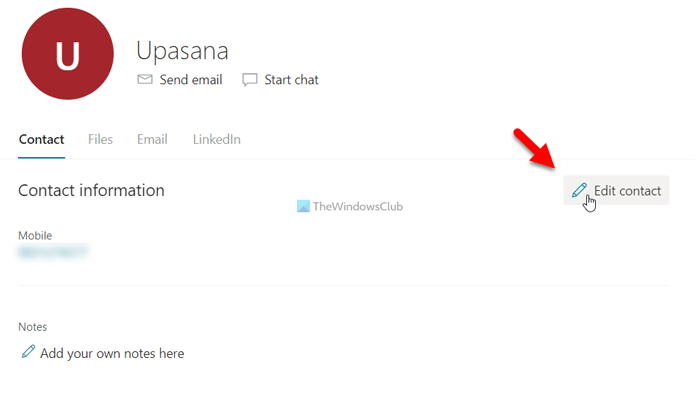Image resolution: width=700 pixels, height=412 pixels.
Task: Click the Mobile field label
Action: tap(35, 236)
